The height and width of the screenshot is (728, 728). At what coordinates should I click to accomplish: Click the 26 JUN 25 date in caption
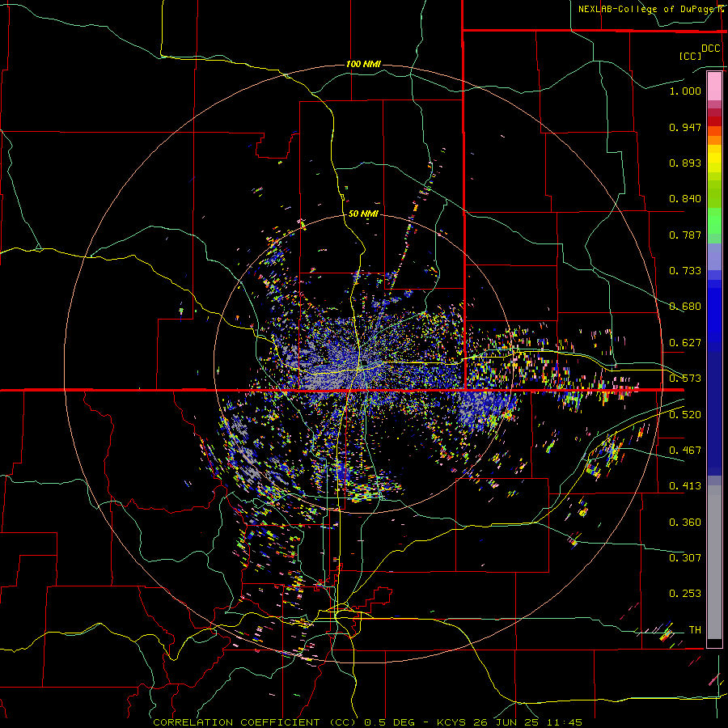pyautogui.click(x=506, y=722)
